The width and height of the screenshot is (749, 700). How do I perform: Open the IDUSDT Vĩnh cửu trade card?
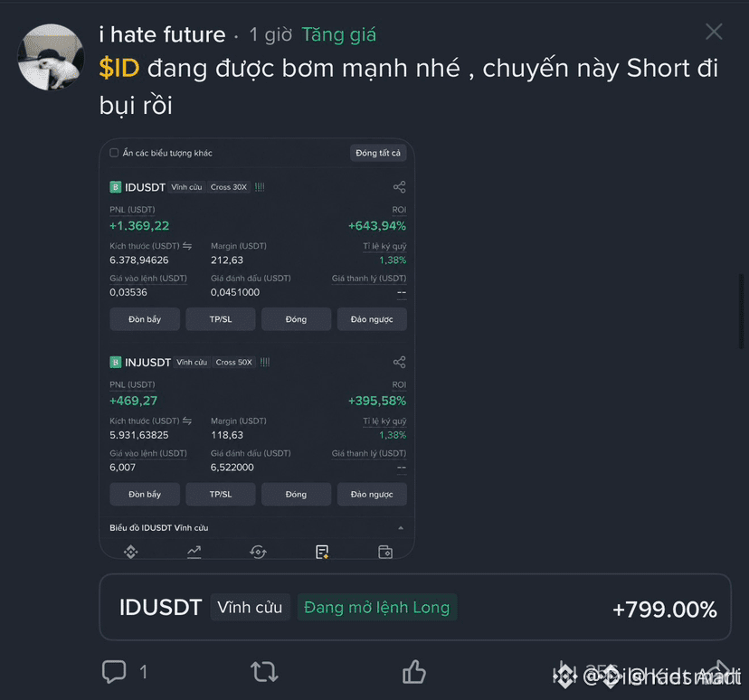point(414,608)
